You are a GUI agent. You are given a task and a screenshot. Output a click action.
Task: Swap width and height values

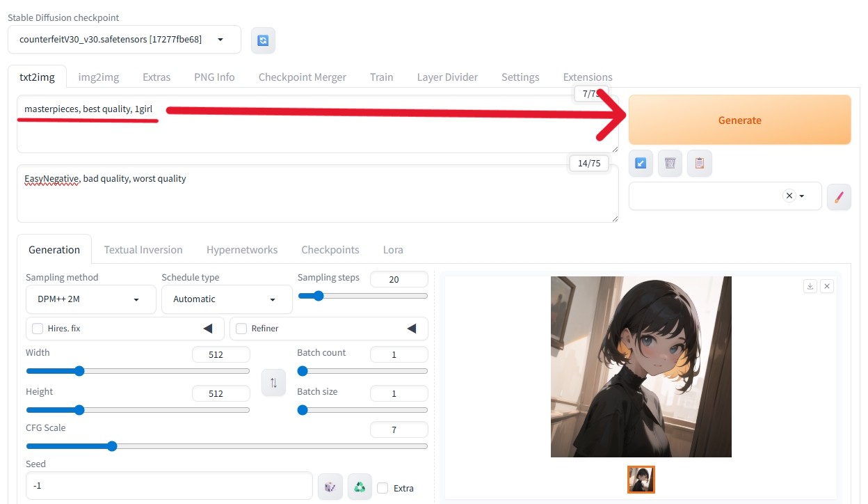tap(273, 383)
